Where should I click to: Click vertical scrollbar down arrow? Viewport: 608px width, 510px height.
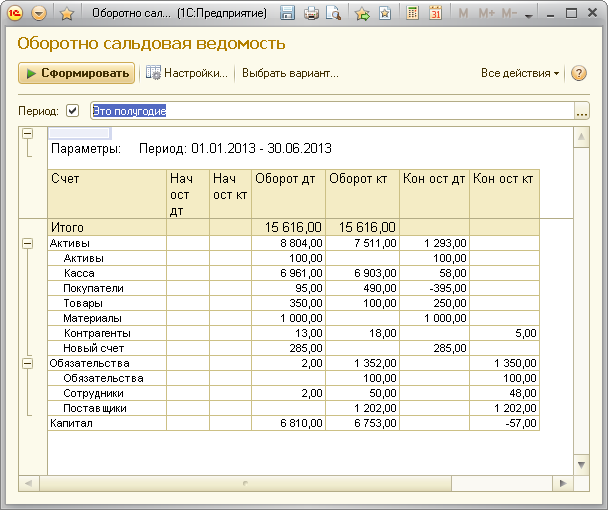pos(582,466)
